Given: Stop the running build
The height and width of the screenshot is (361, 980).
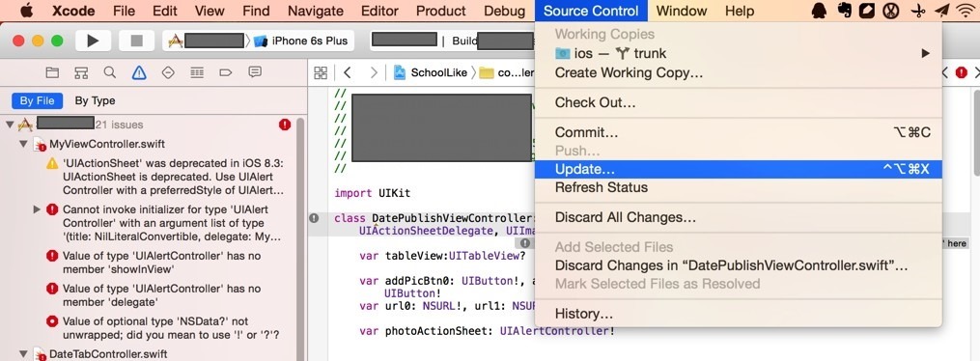Looking at the screenshot, I should pyautogui.click(x=136, y=41).
